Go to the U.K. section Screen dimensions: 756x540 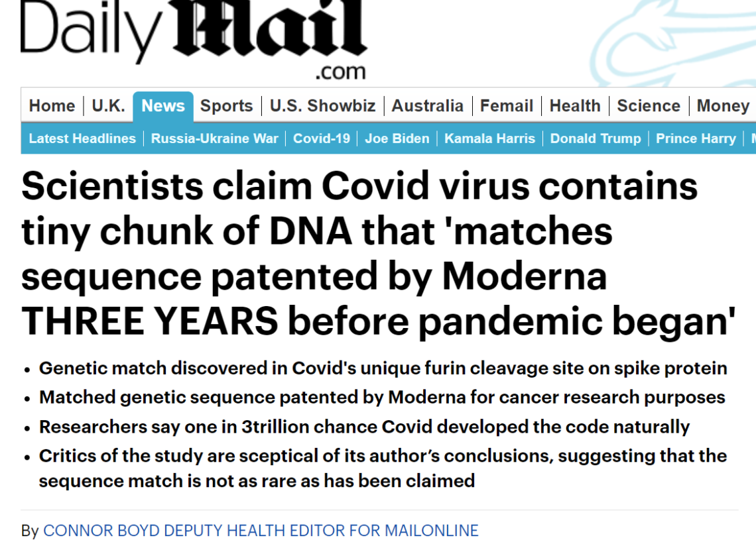point(109,105)
